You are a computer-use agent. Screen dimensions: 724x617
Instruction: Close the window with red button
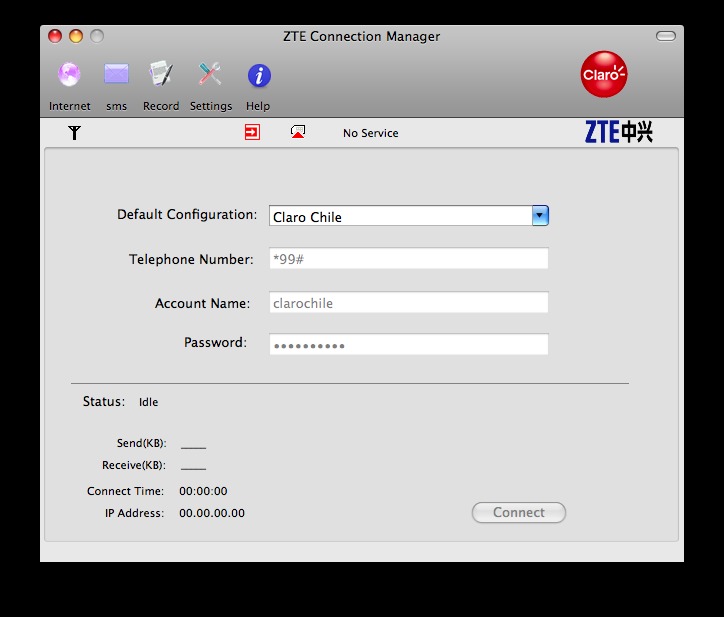click(x=55, y=36)
